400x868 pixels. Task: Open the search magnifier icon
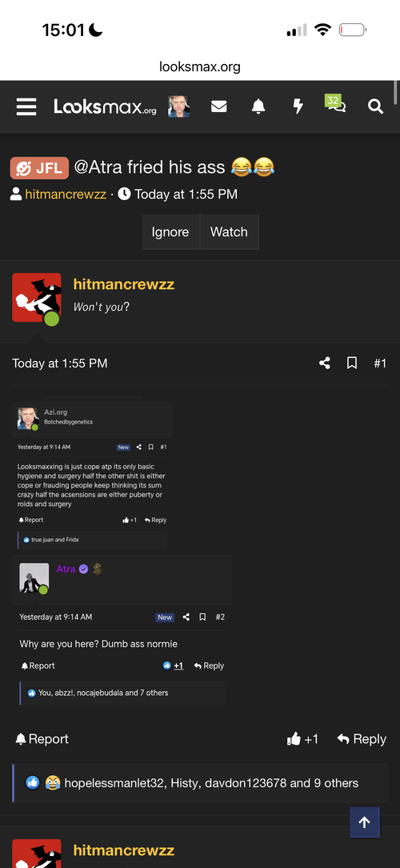[375, 106]
